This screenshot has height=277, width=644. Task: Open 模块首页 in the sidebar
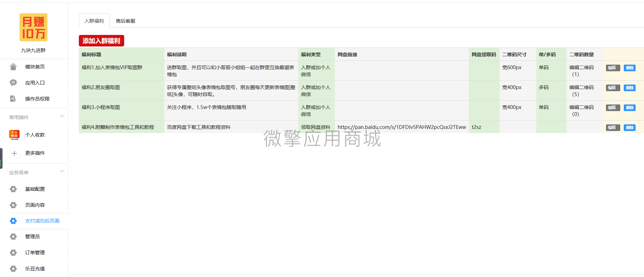point(35,67)
